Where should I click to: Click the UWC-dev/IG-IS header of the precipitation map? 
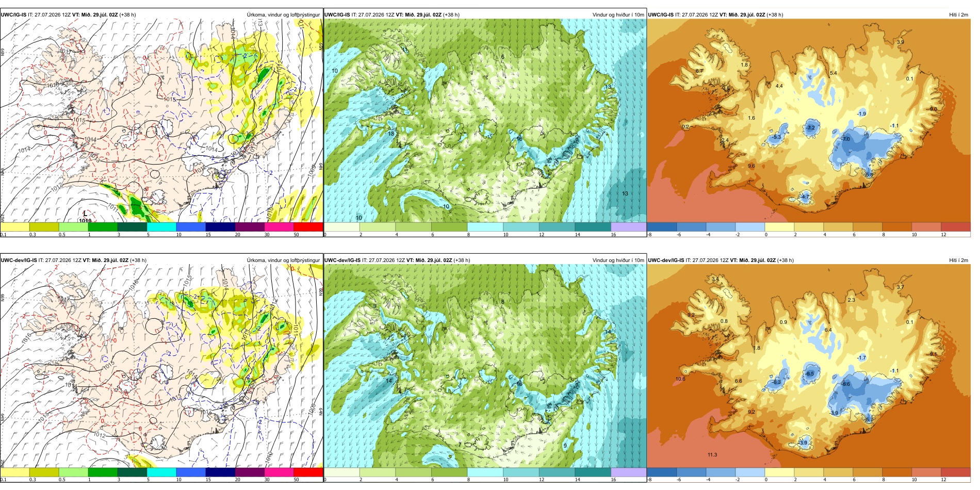pos(19,260)
